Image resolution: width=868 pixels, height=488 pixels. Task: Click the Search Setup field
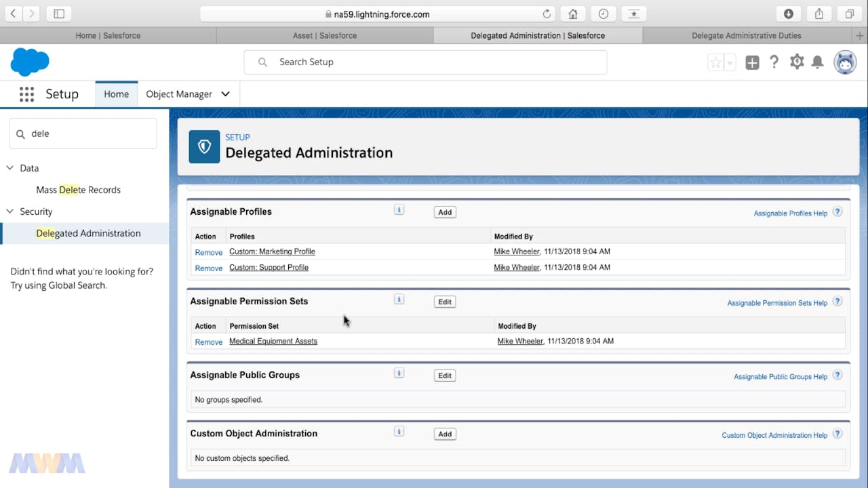click(425, 62)
